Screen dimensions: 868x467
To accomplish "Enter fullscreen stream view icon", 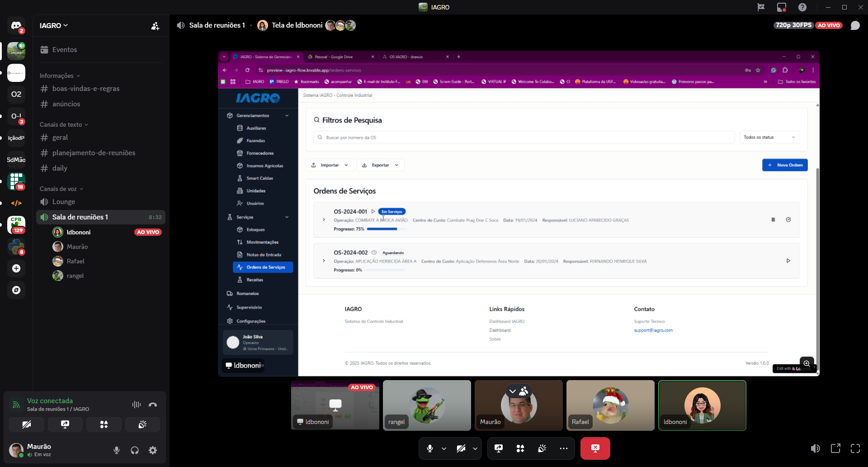I will [855, 448].
